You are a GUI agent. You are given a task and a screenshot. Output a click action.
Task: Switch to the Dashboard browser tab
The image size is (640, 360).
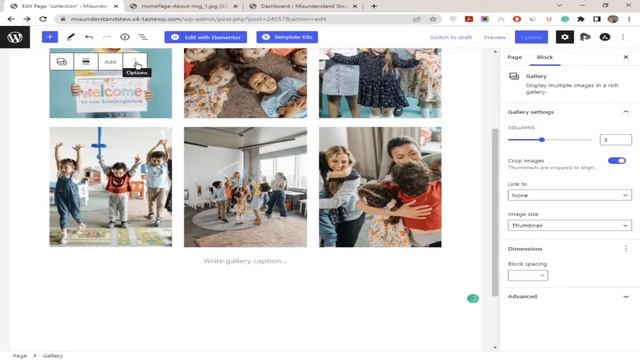click(x=304, y=6)
